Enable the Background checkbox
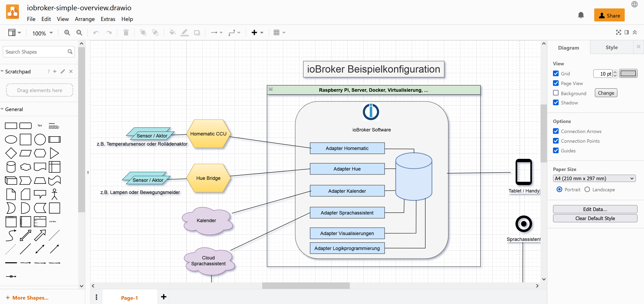Image resolution: width=644 pixels, height=304 pixels. click(556, 93)
